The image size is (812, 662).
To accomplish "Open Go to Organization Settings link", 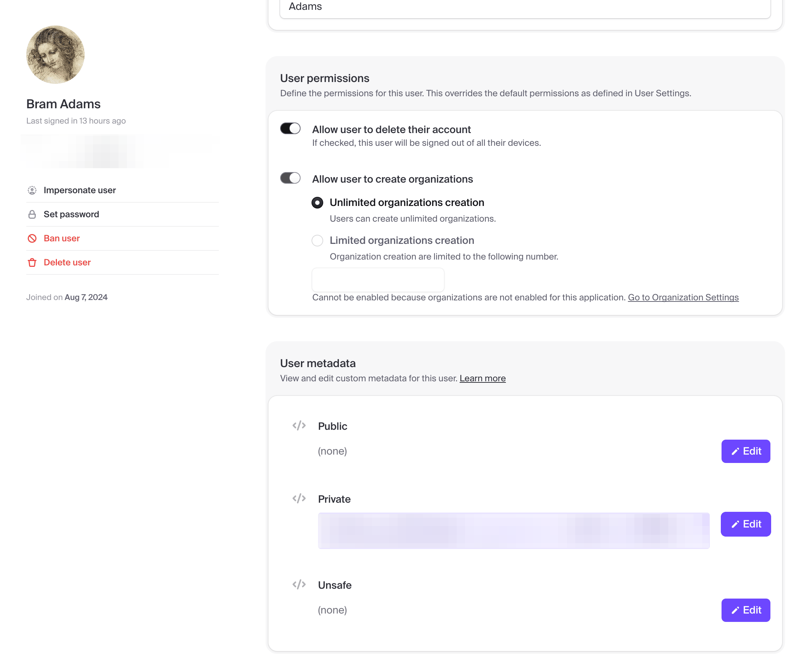I will pyautogui.click(x=683, y=297).
